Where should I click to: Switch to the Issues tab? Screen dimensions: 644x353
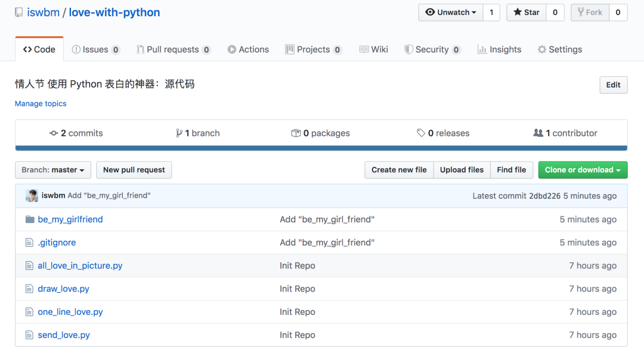point(95,49)
